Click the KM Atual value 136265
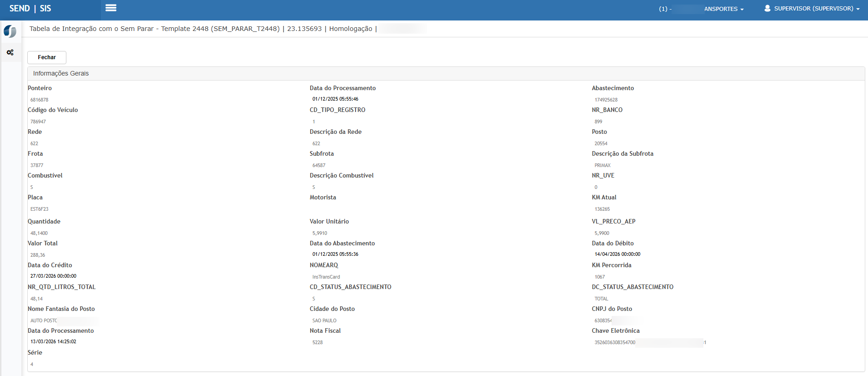Screen dimensions: 868x376 click(602, 209)
